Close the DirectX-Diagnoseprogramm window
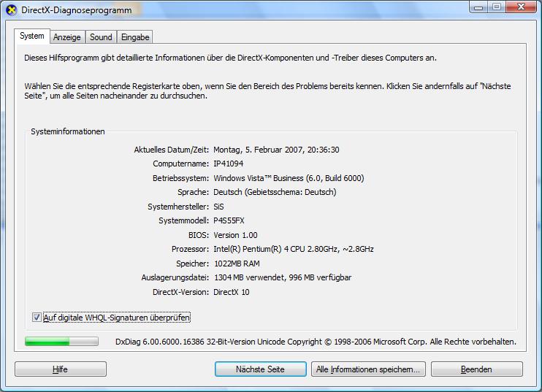This screenshot has width=542, height=392. (521, 7)
